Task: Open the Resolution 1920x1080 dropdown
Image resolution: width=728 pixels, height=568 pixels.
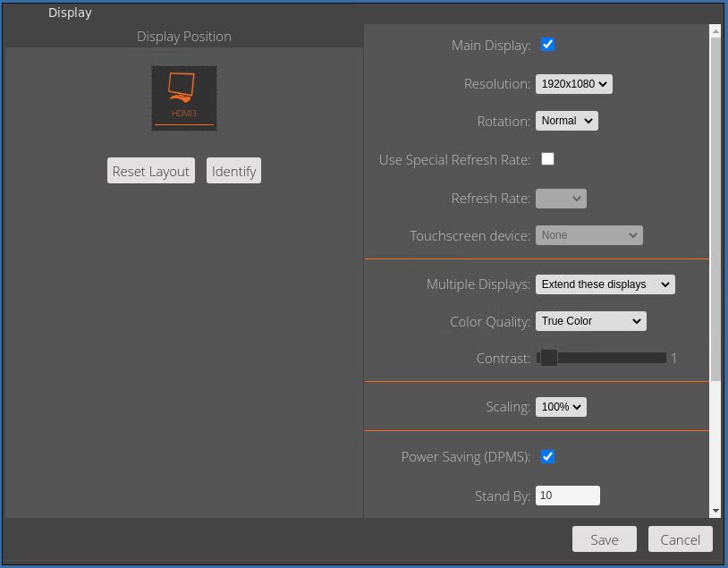Action: point(574,84)
